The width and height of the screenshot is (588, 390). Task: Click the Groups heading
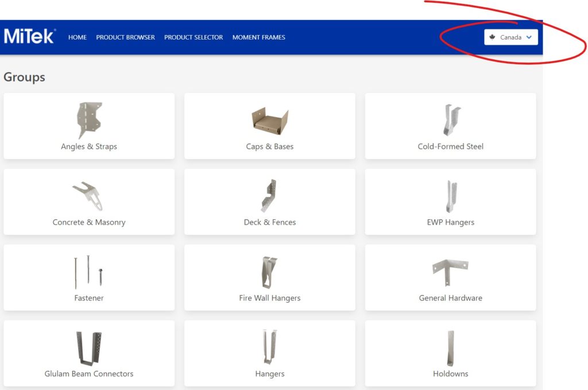(24, 77)
